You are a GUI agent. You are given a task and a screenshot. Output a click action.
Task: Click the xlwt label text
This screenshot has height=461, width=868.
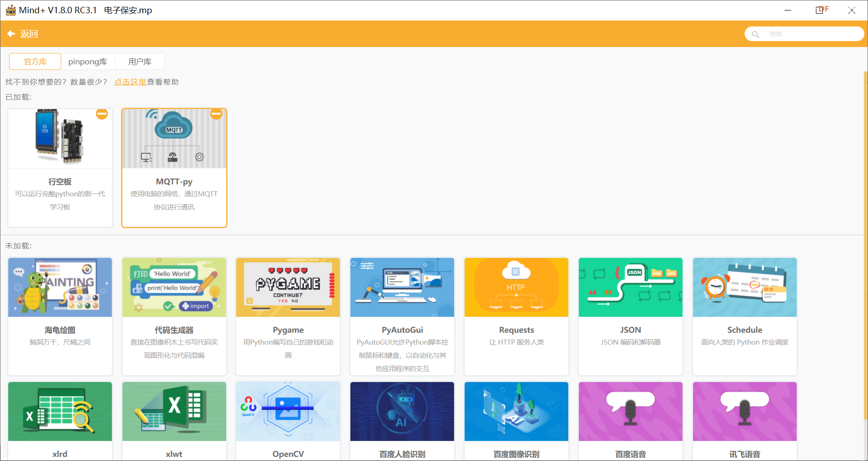[174, 454]
